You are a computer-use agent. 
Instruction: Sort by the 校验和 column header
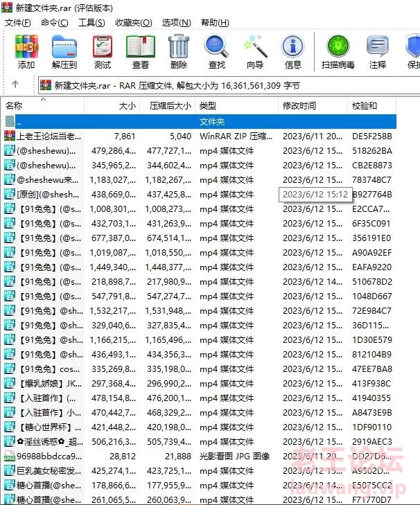[372, 105]
